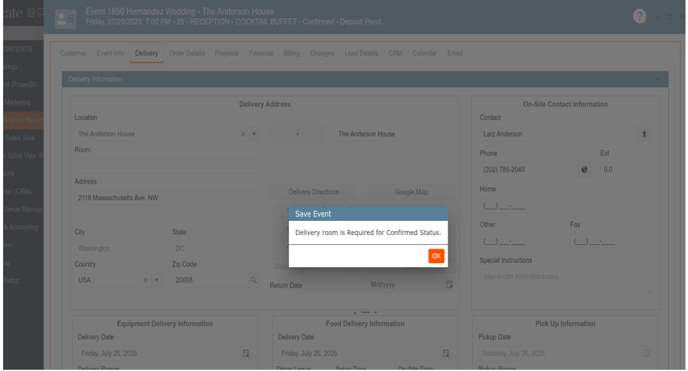
Task: Click the globe icon next to Phone field
Action: click(x=584, y=170)
